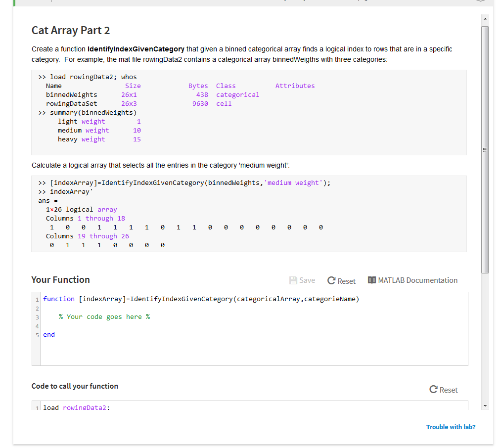Click the 'light weight' summary row
The width and height of the screenshot is (502, 448).
click(99, 122)
